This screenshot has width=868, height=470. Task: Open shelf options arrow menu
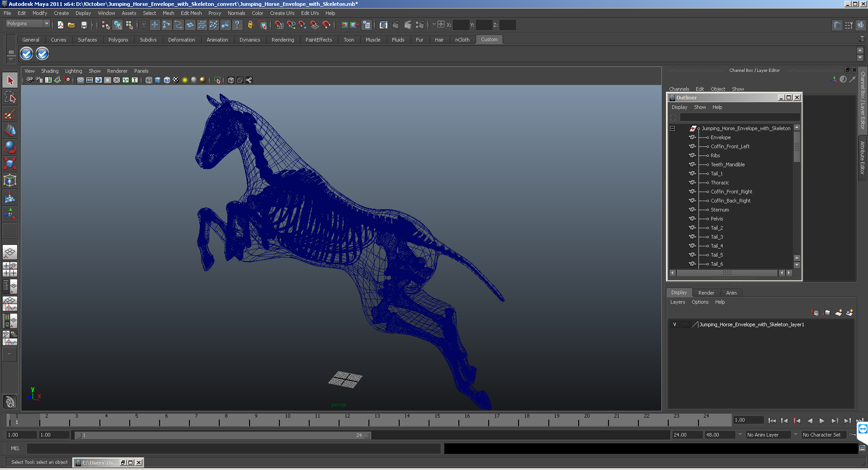(x=11, y=59)
